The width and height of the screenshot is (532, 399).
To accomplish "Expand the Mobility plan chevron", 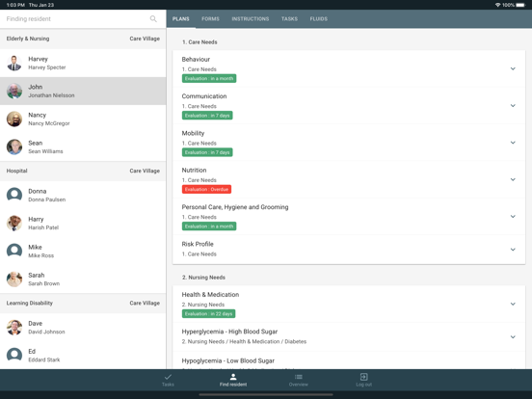I will coord(513,143).
